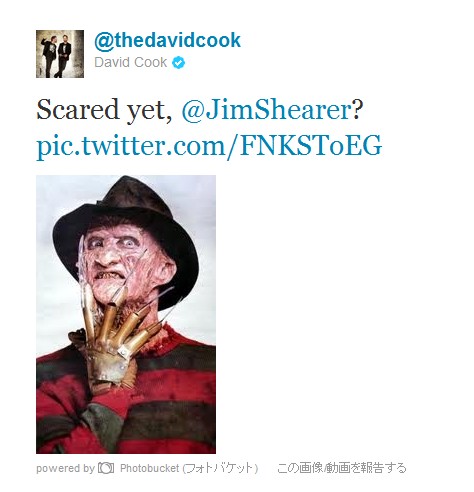Open the David Cook profile avatar
This screenshot has width=474, height=492.
pyautogui.click(x=60, y=54)
